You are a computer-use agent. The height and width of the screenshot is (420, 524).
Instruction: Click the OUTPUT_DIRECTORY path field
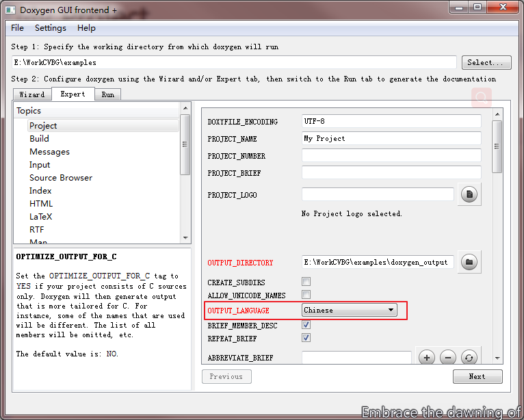378,262
